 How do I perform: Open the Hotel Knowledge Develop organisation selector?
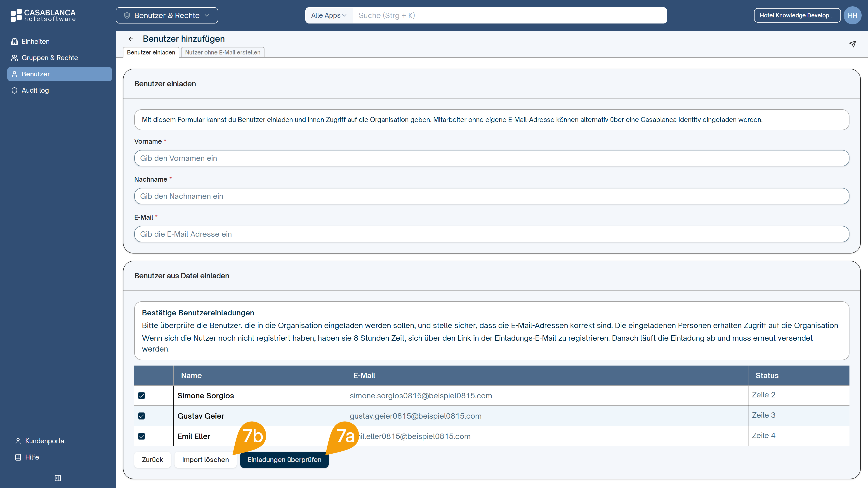click(797, 16)
